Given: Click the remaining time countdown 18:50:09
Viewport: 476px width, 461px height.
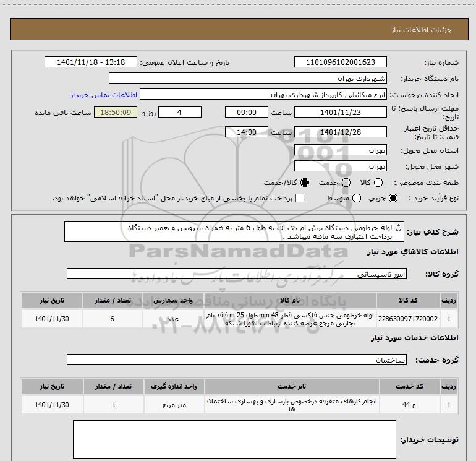Looking at the screenshot, I should point(116,112).
